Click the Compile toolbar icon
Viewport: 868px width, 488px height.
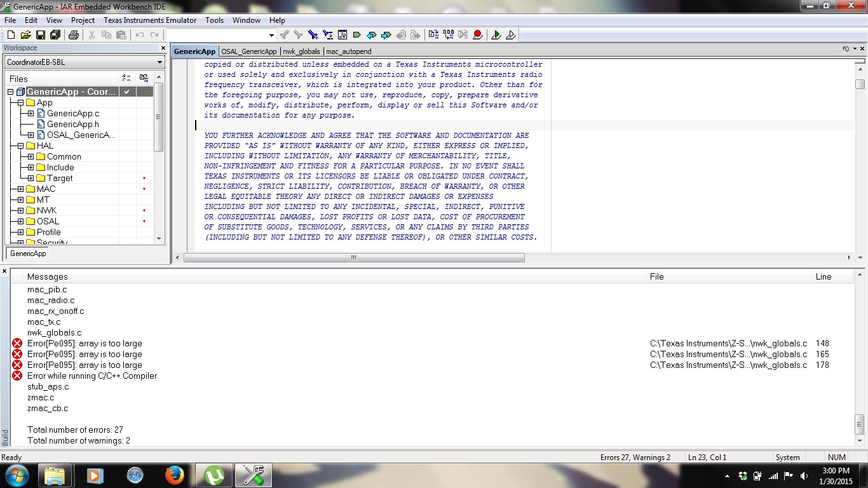click(434, 35)
